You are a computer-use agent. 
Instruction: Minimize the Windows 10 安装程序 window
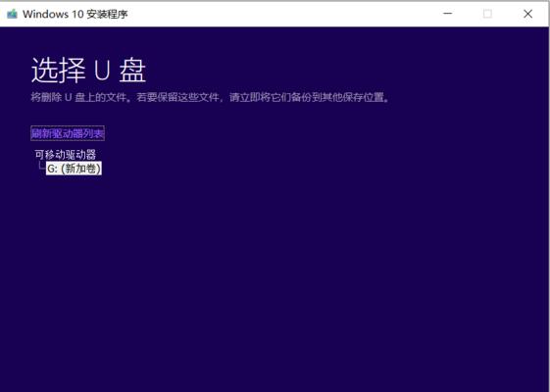(x=448, y=14)
